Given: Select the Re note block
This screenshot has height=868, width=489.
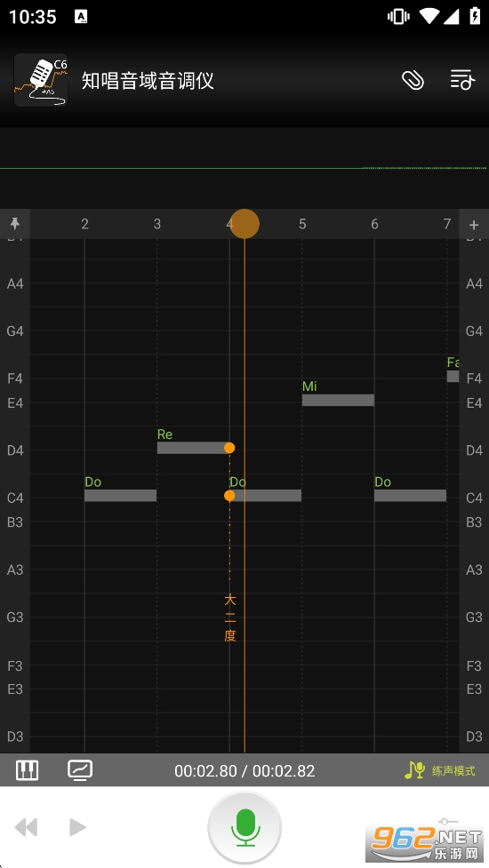Looking at the screenshot, I should (x=193, y=448).
